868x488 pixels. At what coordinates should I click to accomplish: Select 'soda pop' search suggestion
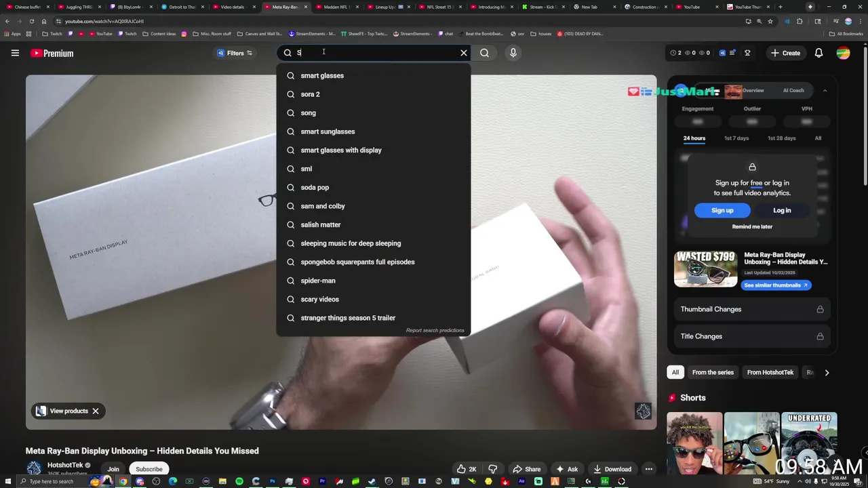point(373,188)
